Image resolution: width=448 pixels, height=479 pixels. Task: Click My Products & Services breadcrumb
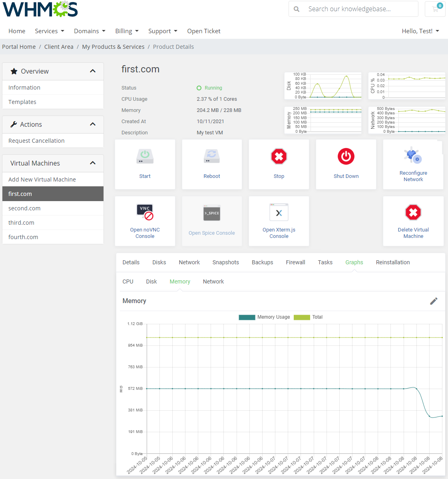[113, 47]
